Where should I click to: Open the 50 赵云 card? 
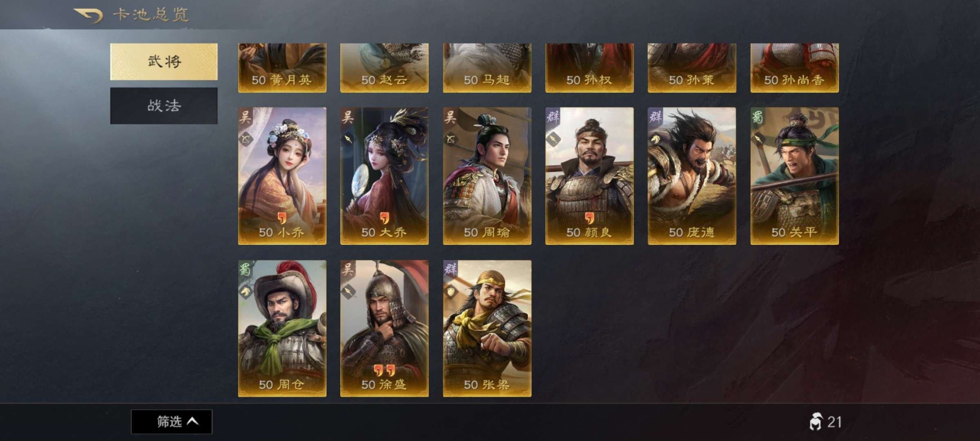(384, 68)
